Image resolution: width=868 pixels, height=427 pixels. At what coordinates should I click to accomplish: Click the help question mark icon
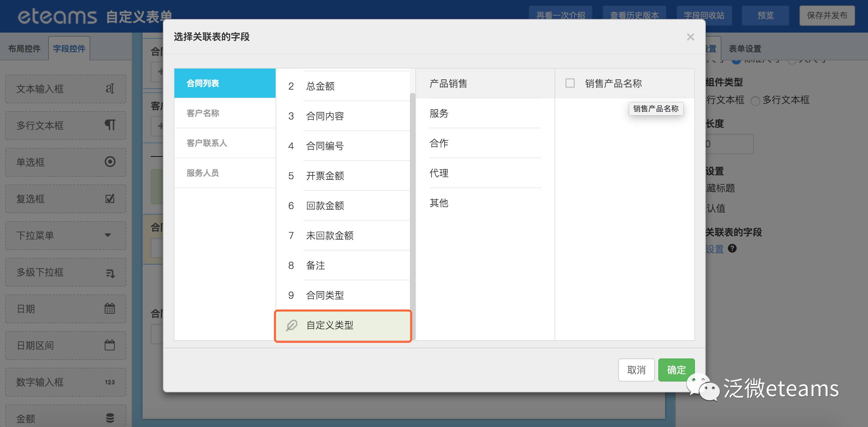tap(732, 248)
